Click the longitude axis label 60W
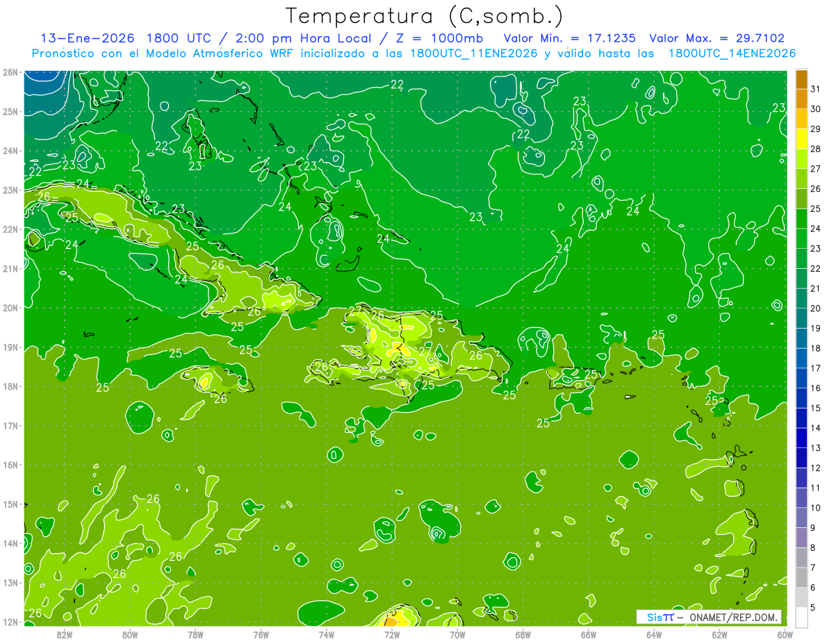Viewport: 834px width, 644px height. coord(784,634)
